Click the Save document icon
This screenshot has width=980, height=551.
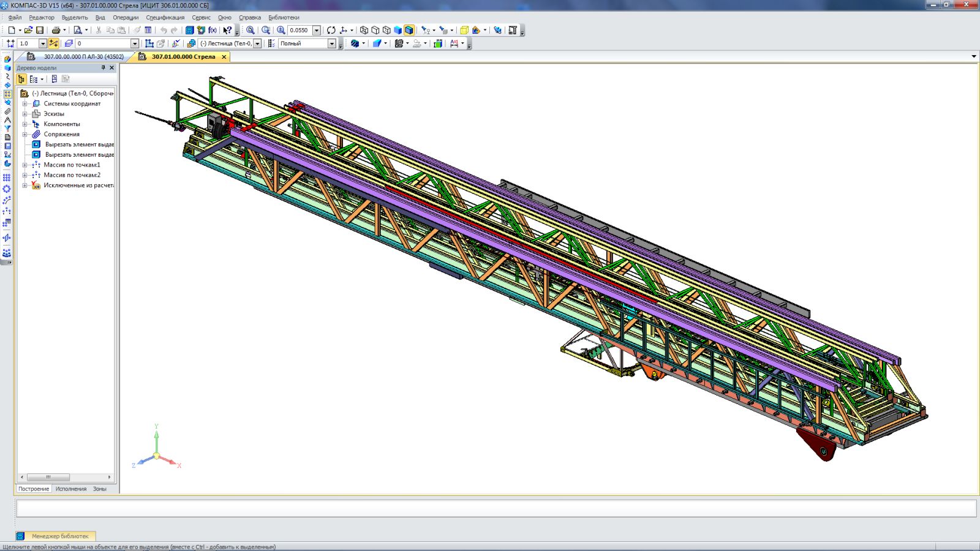coord(40,30)
